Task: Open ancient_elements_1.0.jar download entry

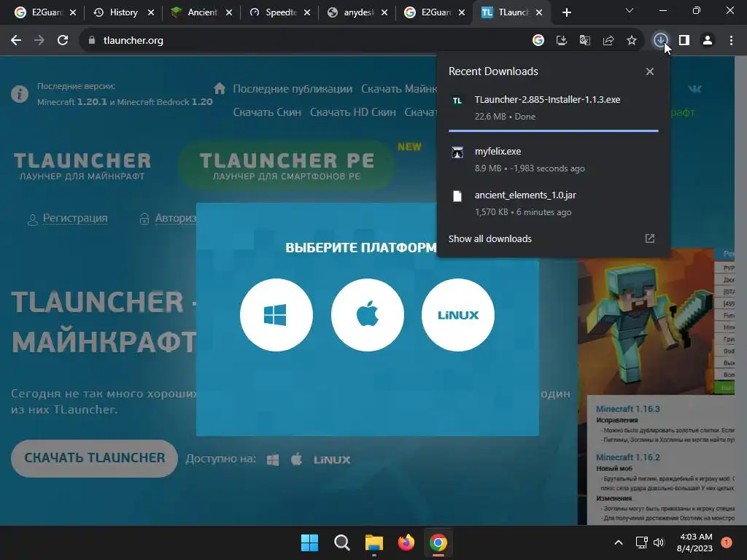Action: [554, 203]
